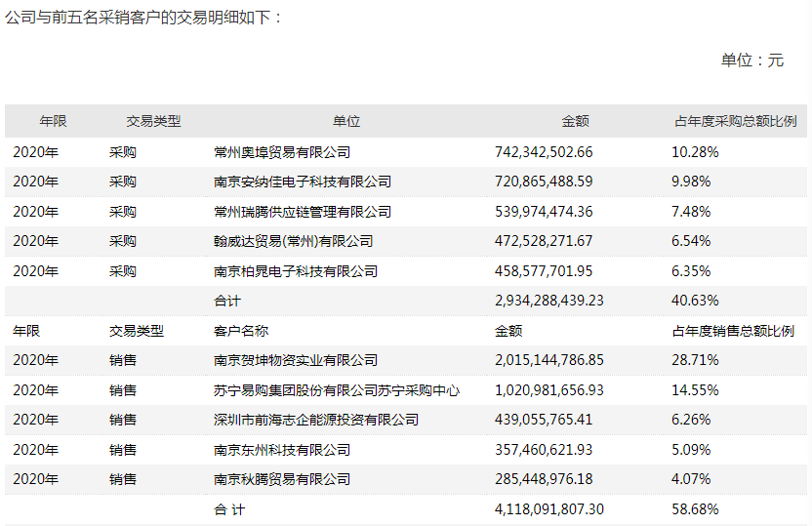Click percentage 28.71%
Viewport: 812px width, 526px height.
[695, 360]
